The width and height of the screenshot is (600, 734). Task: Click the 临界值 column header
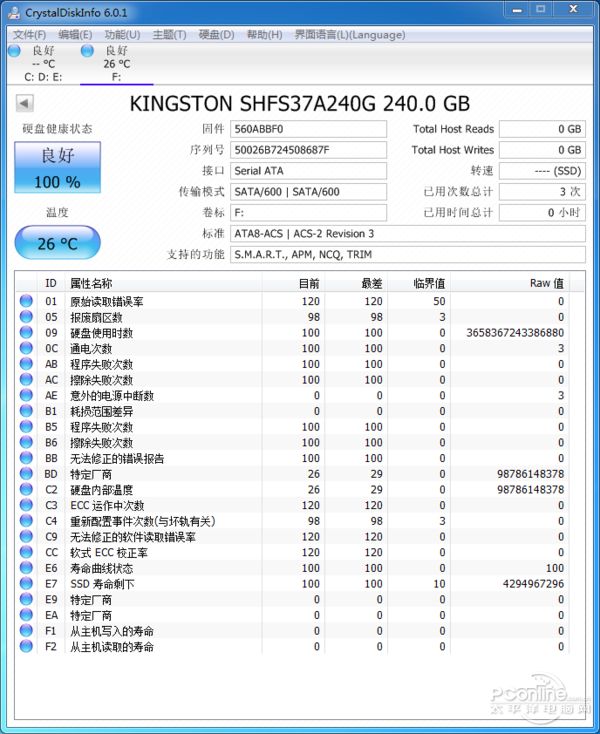tap(419, 283)
